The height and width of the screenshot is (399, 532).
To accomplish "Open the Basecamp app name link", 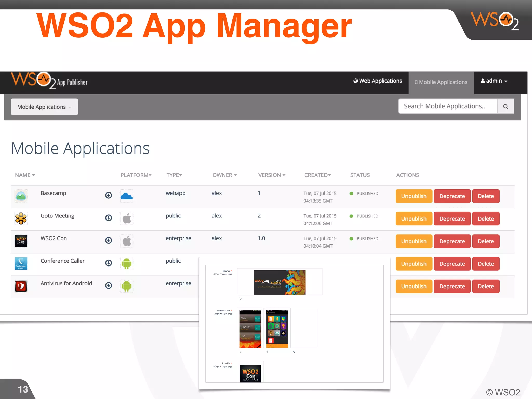I will click(x=53, y=193).
